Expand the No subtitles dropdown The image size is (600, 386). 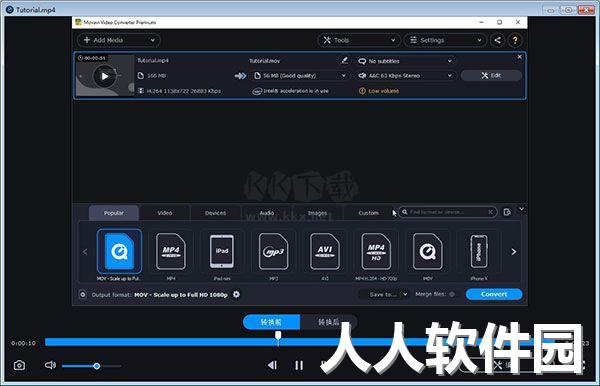[x=406, y=61]
